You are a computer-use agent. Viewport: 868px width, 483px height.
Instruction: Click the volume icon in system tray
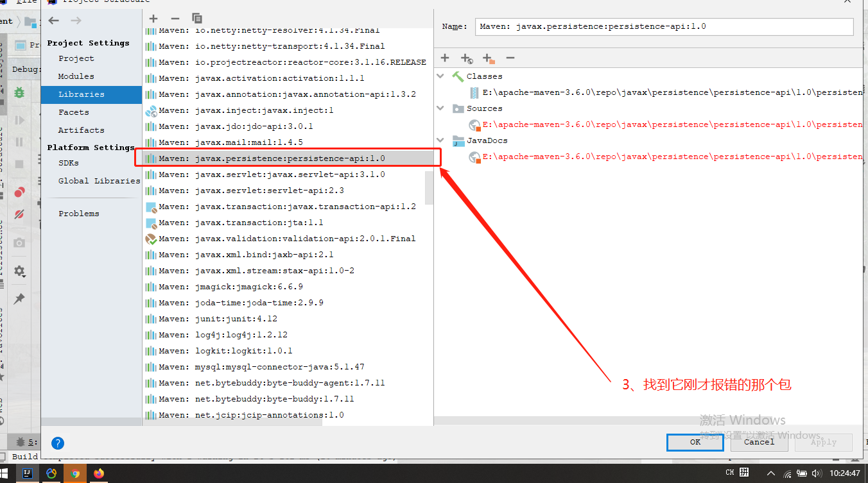(x=817, y=473)
